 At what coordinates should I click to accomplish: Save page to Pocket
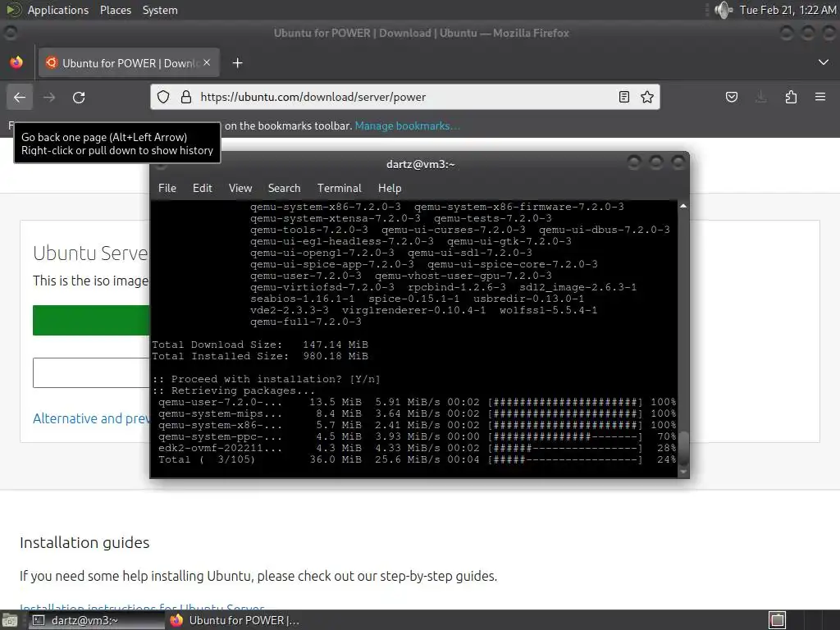click(x=731, y=97)
